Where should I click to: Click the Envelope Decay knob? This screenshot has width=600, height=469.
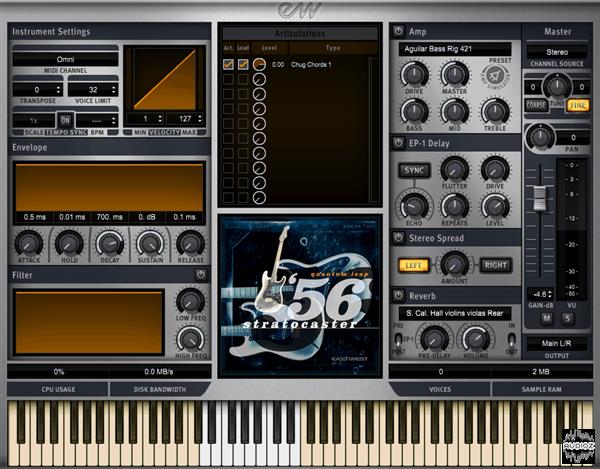coord(109,244)
